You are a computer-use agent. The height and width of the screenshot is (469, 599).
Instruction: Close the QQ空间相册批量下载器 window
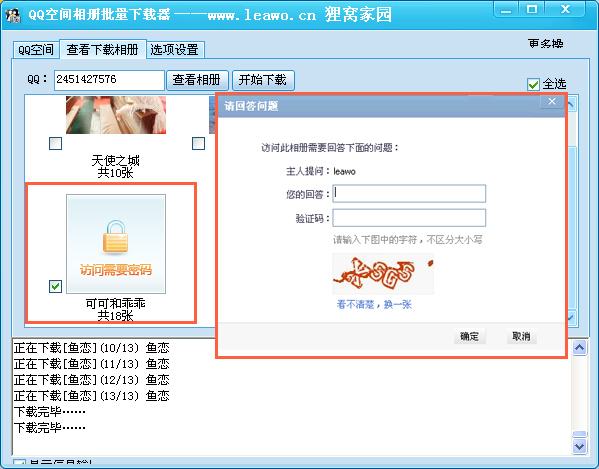565,10
